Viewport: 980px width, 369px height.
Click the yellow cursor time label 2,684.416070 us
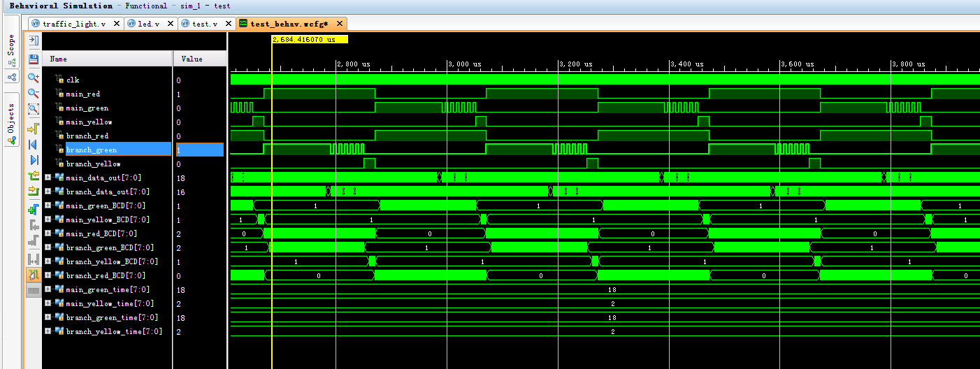[310, 40]
